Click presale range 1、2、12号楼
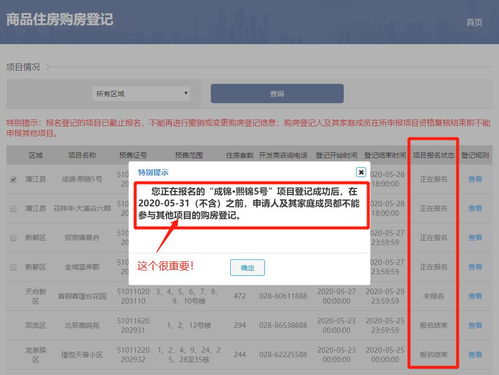499x375 pixels. [x=189, y=325]
